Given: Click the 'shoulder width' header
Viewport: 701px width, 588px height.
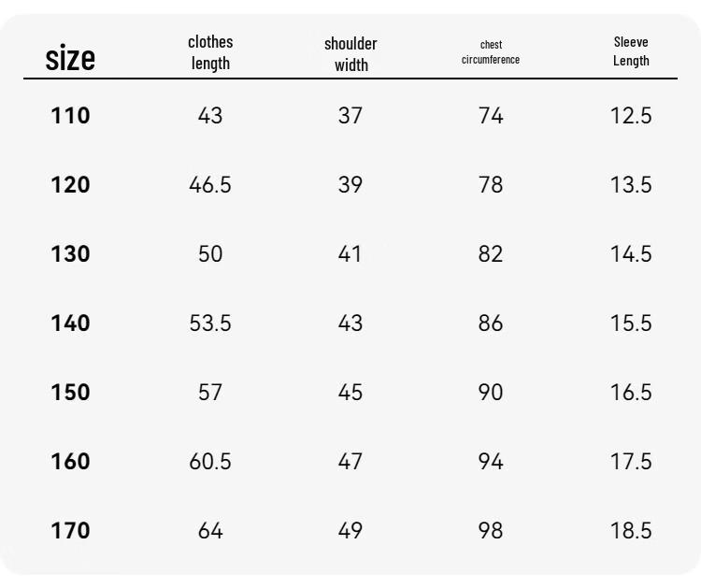Looking at the screenshot, I should (x=350, y=54).
